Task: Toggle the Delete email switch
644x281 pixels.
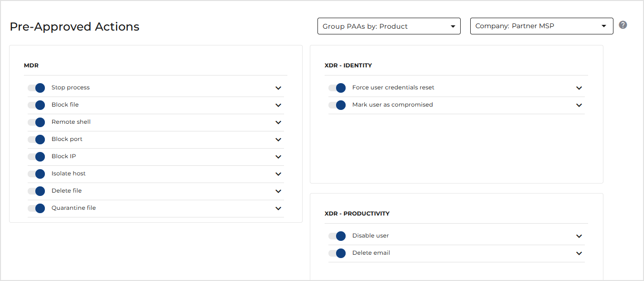Action: click(337, 253)
